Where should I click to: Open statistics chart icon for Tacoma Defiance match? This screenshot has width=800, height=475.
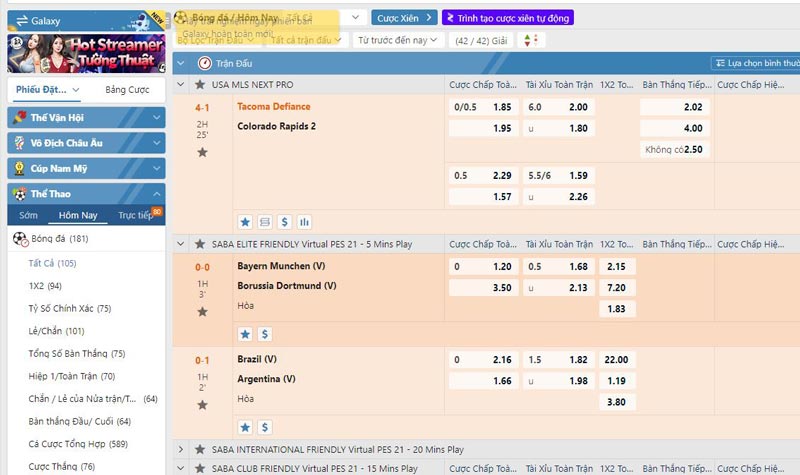point(304,222)
